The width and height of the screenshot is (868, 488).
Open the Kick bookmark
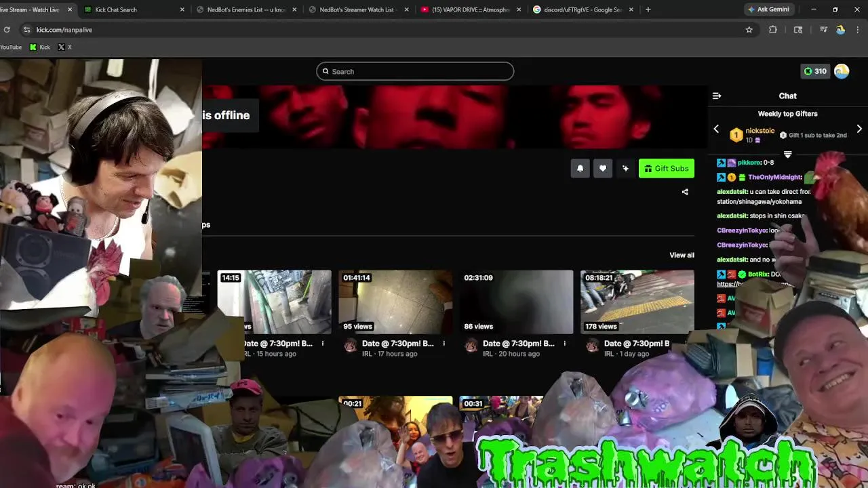click(x=40, y=47)
